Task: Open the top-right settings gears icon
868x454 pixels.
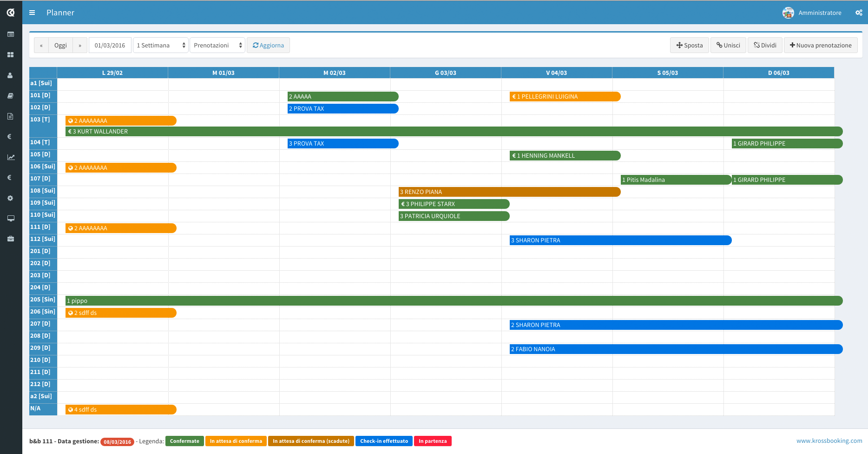Action: click(x=859, y=13)
